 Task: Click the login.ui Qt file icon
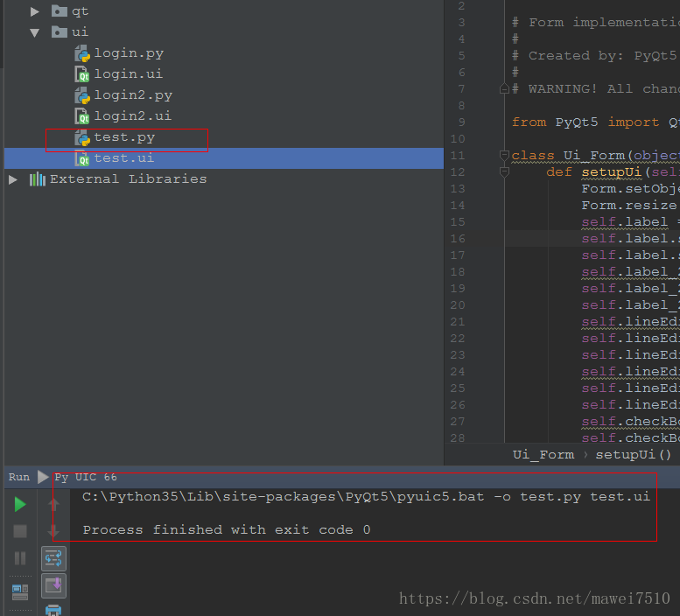point(82,74)
